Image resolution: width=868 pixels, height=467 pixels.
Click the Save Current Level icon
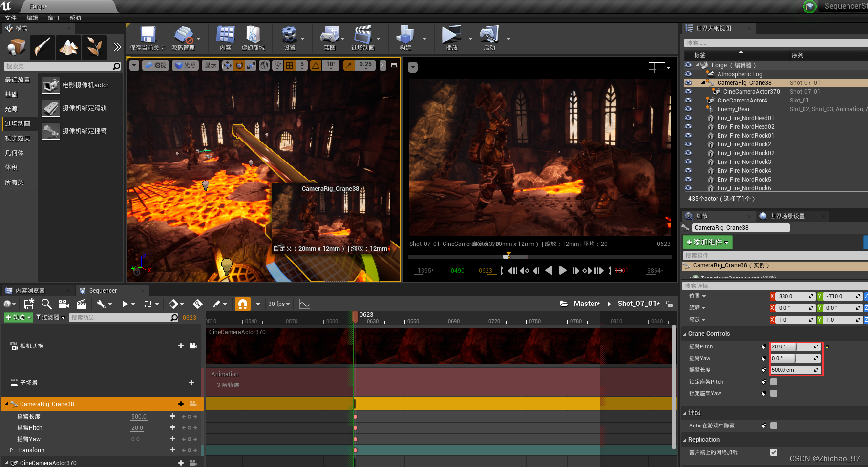tap(148, 36)
